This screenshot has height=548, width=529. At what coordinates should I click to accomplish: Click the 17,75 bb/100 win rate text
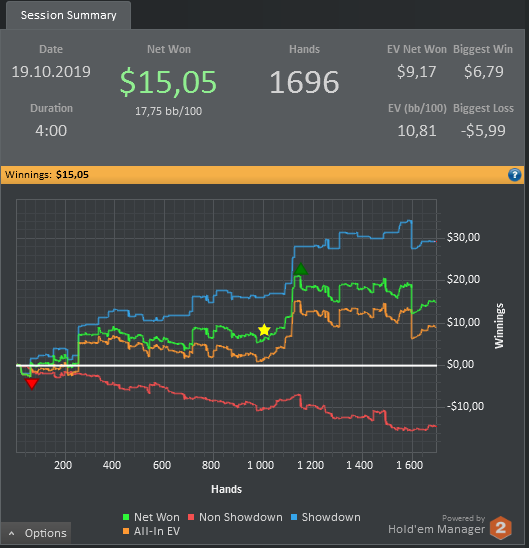pyautogui.click(x=168, y=111)
